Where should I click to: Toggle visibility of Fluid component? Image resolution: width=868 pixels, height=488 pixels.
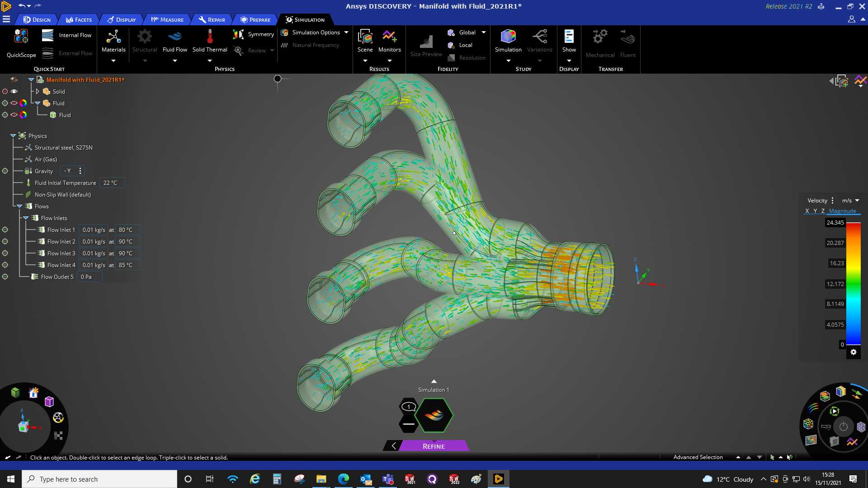point(14,103)
